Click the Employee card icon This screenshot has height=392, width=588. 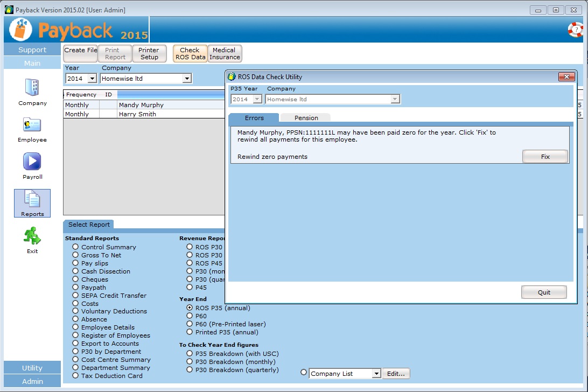pos(32,125)
